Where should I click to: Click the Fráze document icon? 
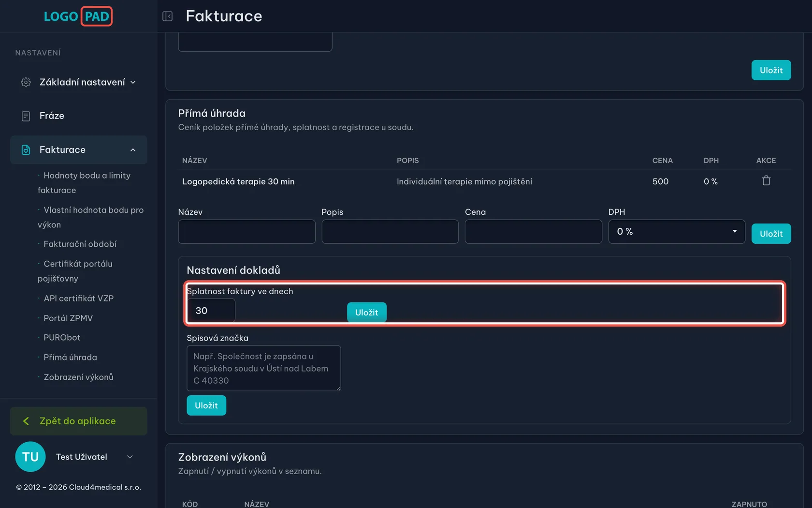[26, 116]
